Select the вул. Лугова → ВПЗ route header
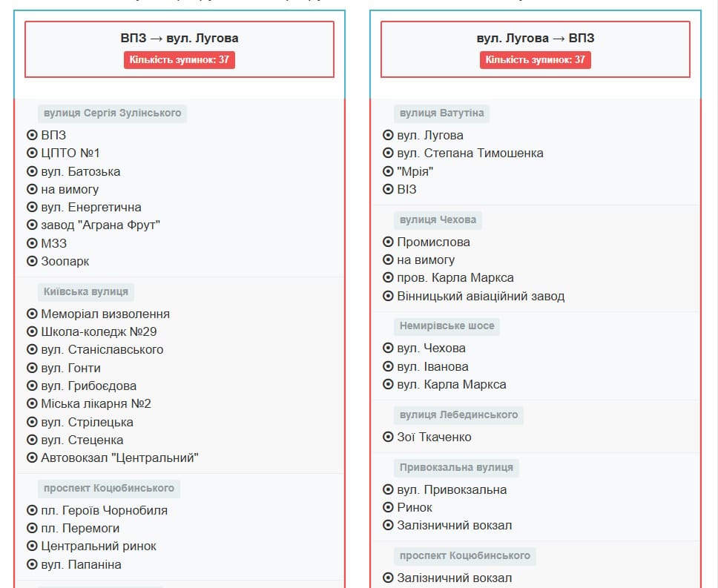 [536, 39]
